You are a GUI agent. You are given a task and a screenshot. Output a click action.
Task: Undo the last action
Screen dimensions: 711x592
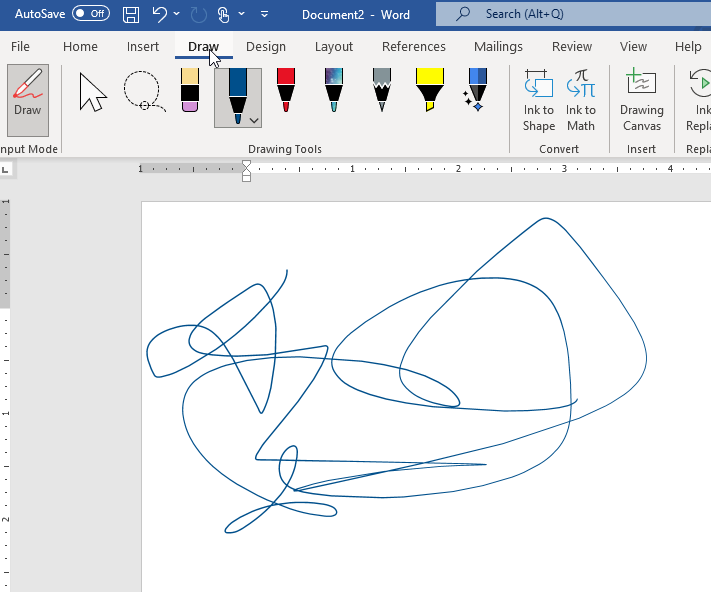160,15
